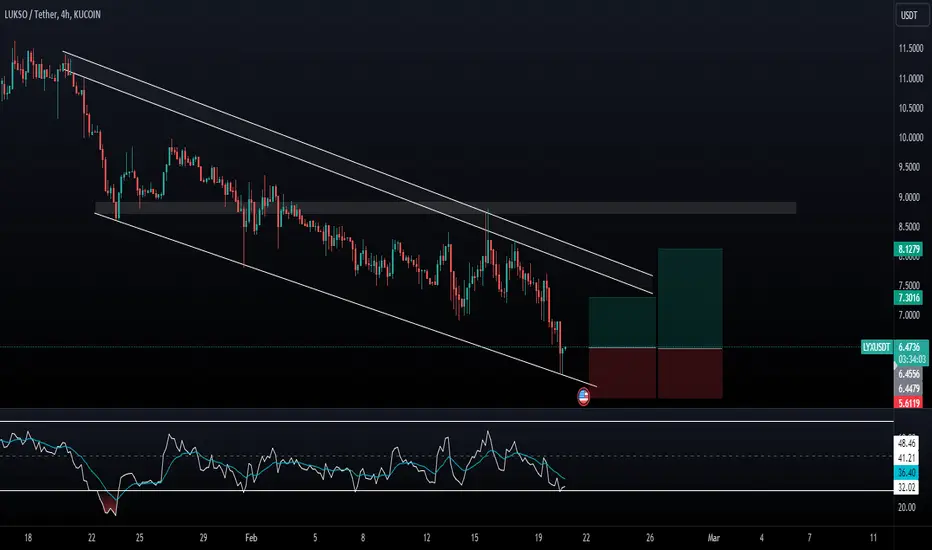
Task: Select the LYXUSDT symbol price label
Action: (877, 347)
